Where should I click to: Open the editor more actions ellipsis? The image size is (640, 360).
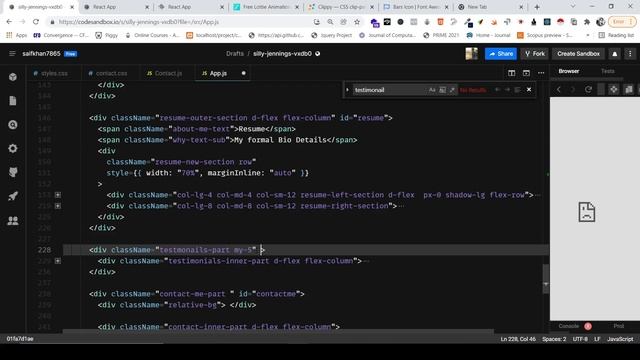click(541, 73)
